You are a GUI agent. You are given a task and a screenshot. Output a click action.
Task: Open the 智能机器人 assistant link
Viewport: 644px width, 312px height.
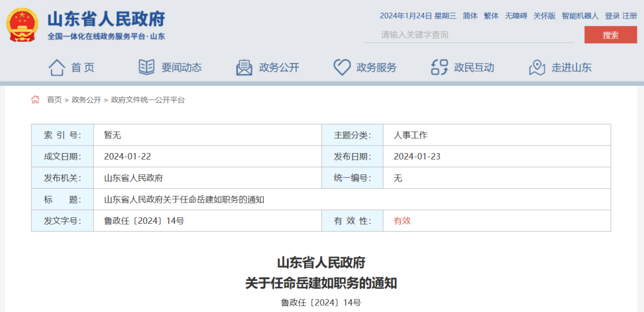(x=580, y=16)
